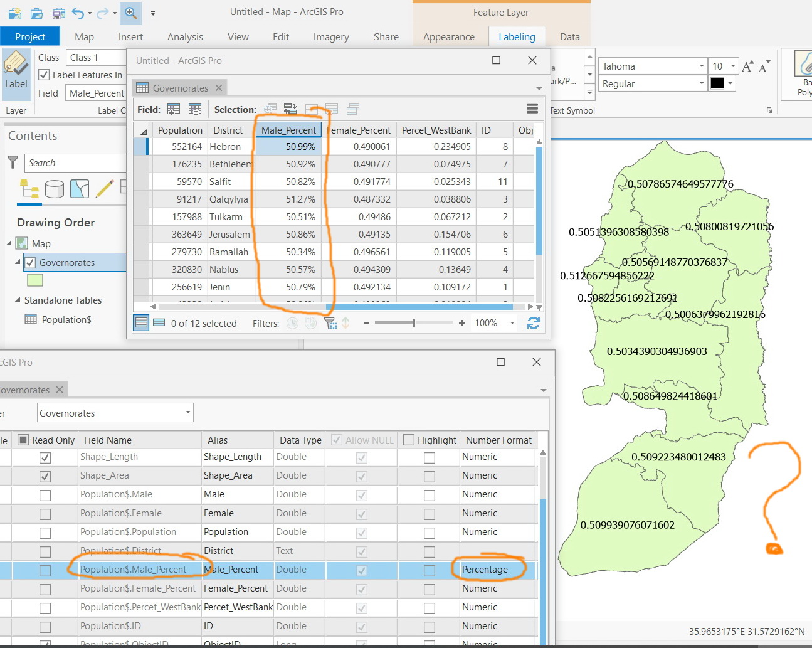Select List By Data Source icon
The image size is (812, 648).
coord(55,189)
